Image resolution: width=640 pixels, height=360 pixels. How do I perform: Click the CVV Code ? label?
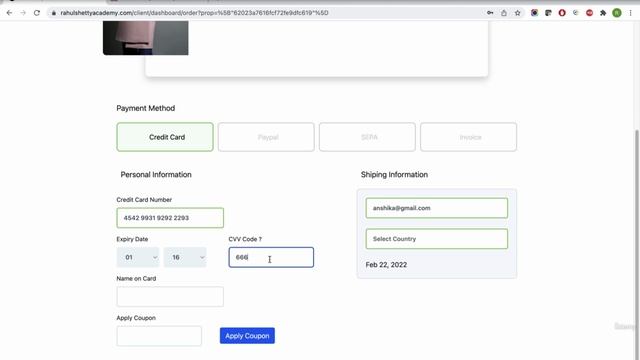pos(245,239)
